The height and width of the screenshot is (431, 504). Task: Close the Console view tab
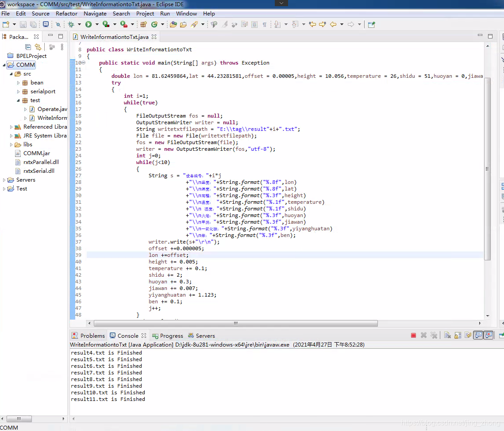coord(144,336)
